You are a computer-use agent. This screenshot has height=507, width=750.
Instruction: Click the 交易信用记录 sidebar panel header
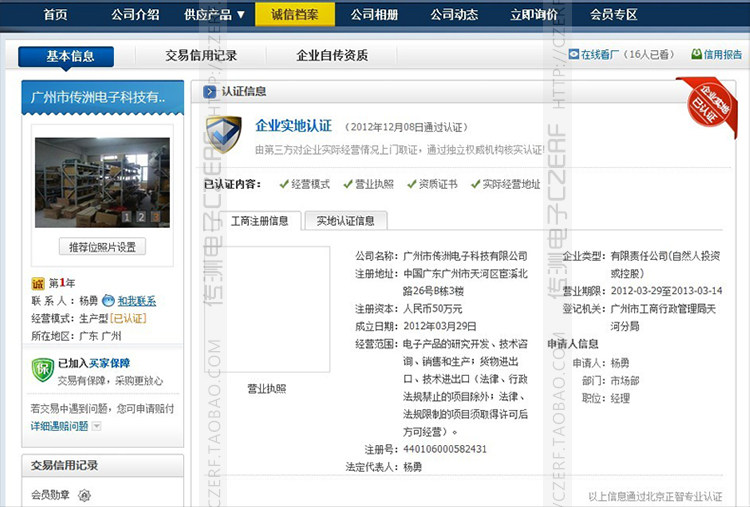(x=102, y=465)
